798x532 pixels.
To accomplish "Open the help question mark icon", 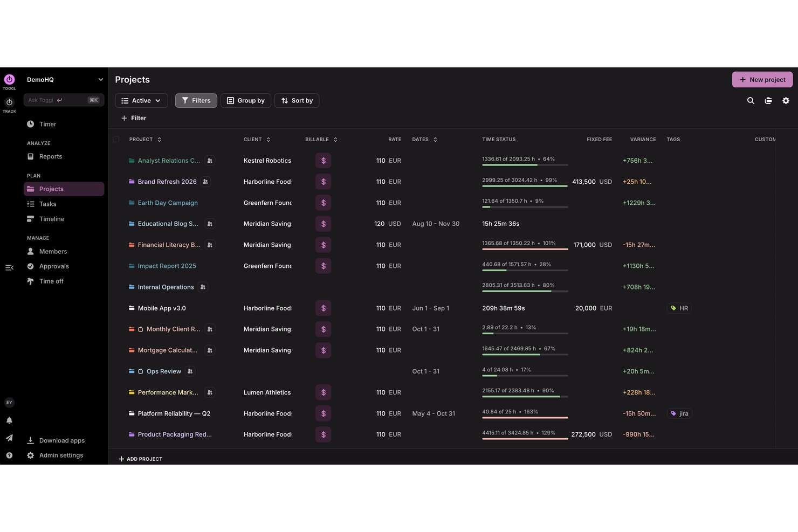I will click(9, 455).
